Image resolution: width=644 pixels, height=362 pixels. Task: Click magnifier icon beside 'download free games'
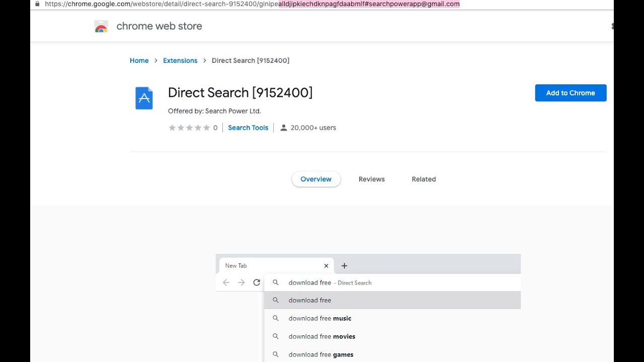tap(276, 354)
